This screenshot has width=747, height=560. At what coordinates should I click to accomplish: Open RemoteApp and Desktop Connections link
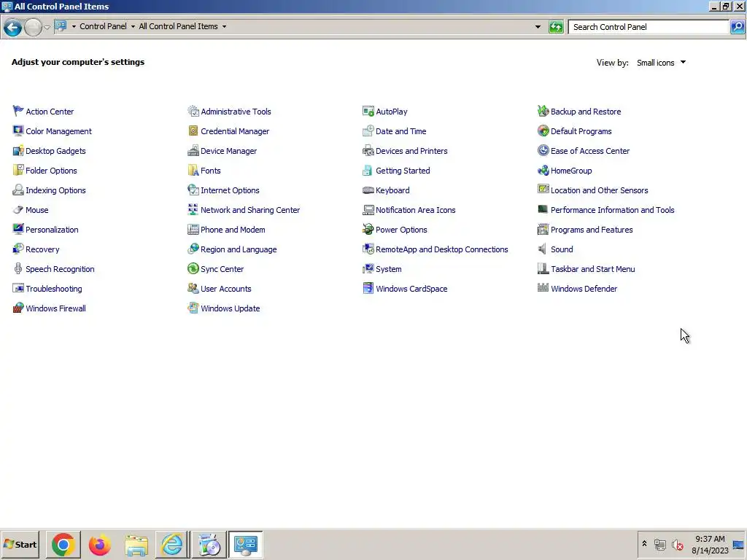[x=442, y=249]
